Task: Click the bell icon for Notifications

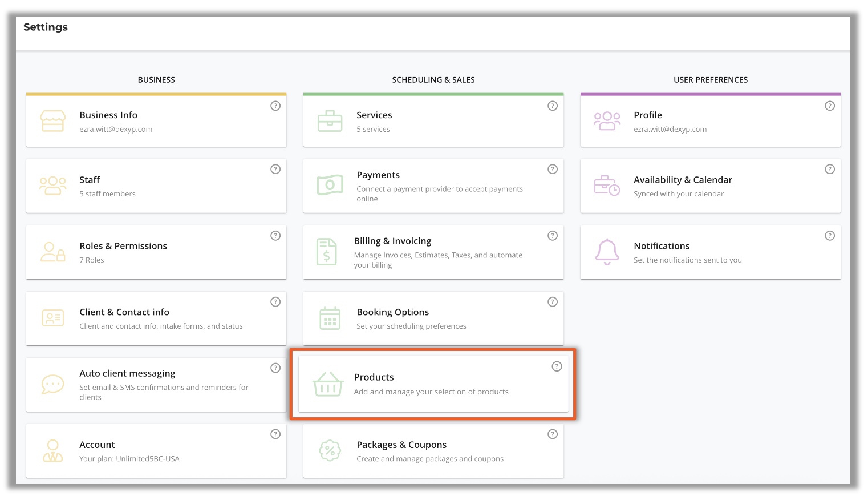Action: pyautogui.click(x=607, y=252)
